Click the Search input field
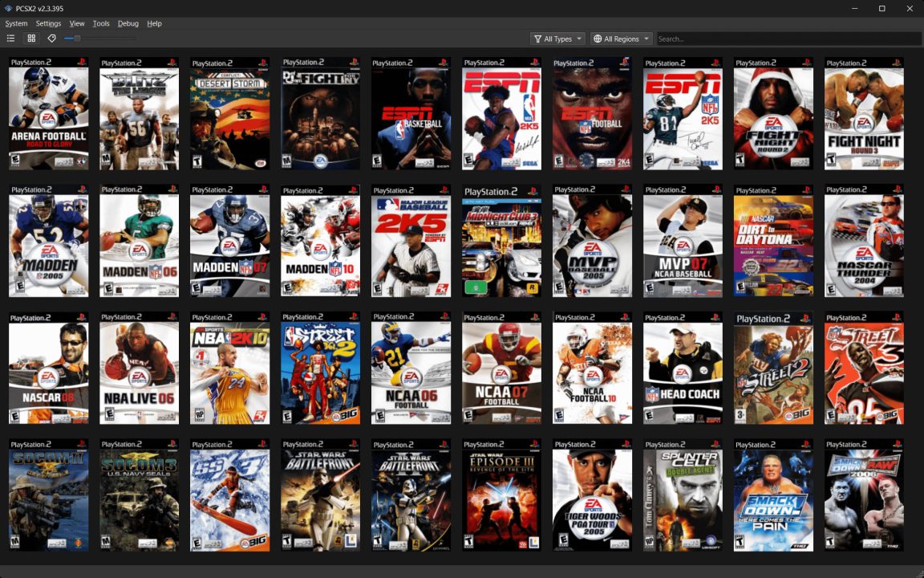The width and height of the screenshot is (924, 578). click(x=788, y=39)
